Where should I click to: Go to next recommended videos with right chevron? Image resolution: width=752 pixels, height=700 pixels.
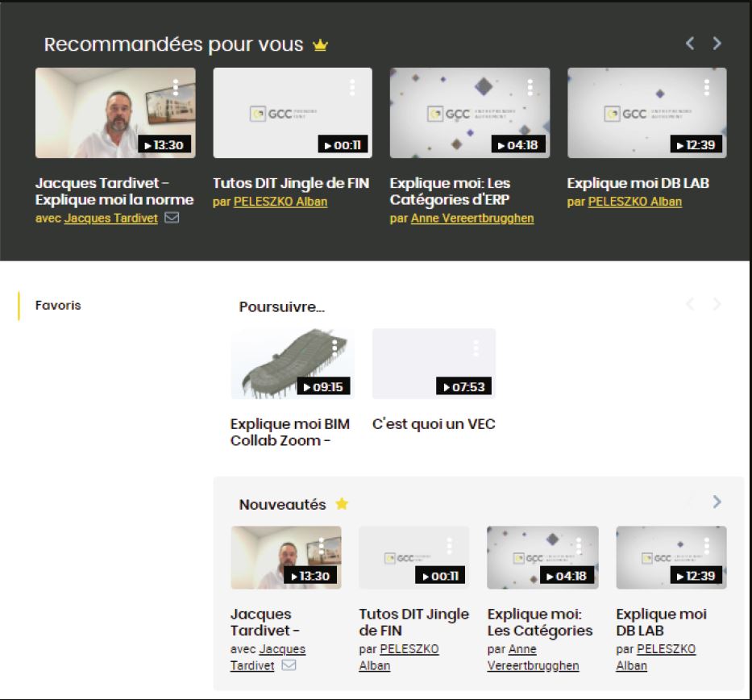coord(717,44)
